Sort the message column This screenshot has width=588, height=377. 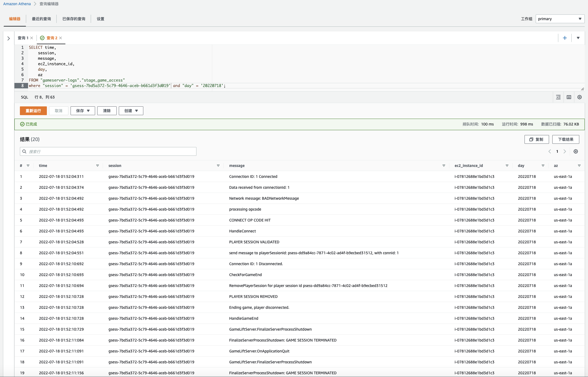coord(444,166)
